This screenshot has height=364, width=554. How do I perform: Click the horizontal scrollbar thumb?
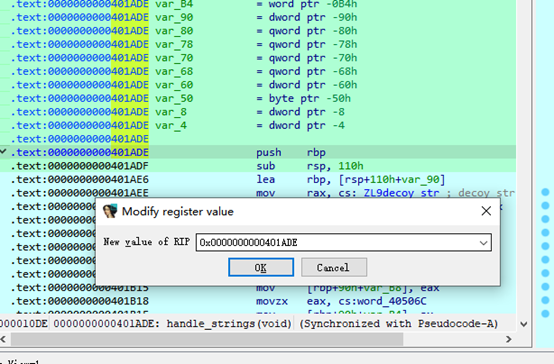tap(207, 339)
